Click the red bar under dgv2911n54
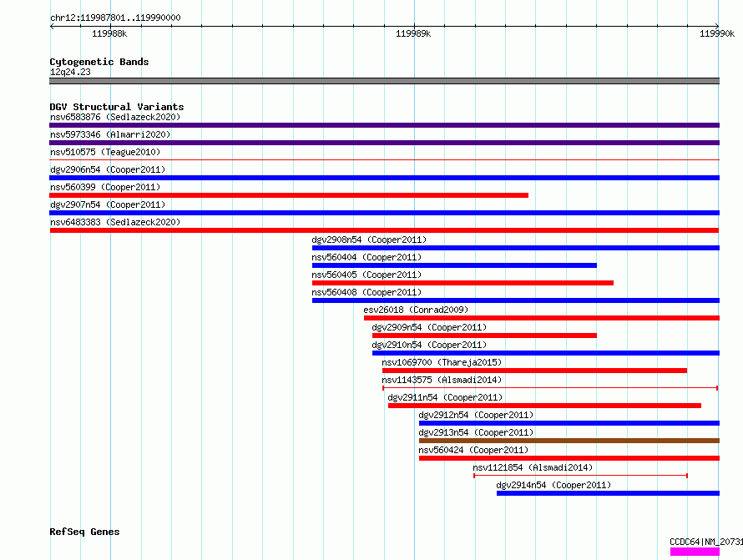The image size is (743, 560). click(x=544, y=406)
